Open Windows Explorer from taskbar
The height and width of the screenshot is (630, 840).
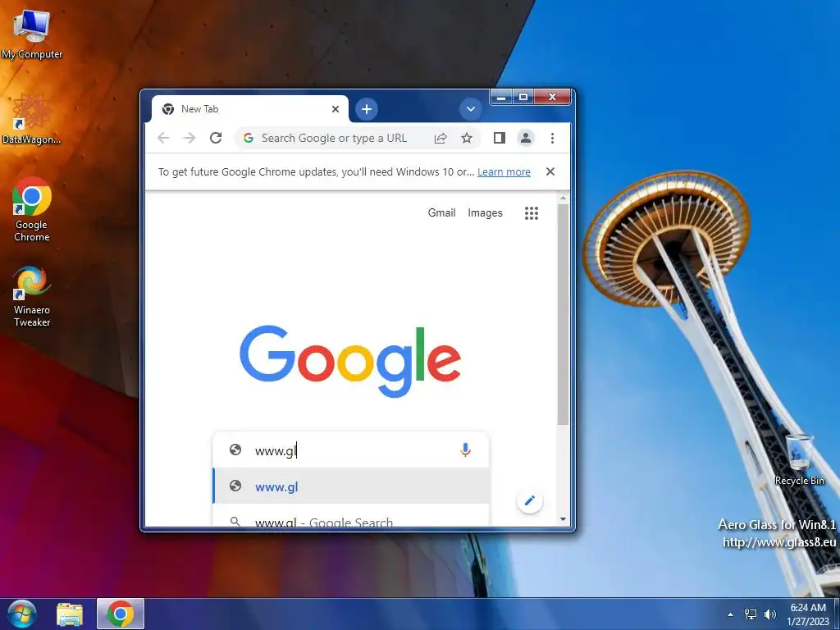click(71, 614)
